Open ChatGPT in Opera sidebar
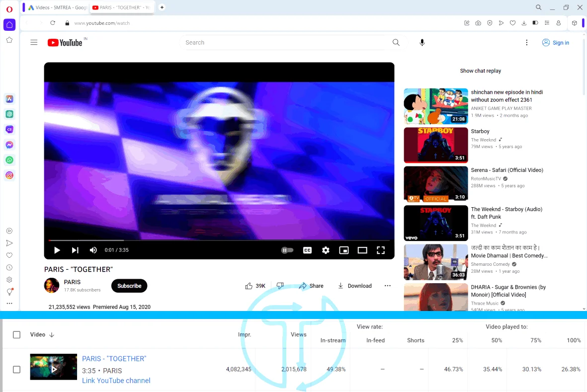587x392 pixels. (9, 114)
